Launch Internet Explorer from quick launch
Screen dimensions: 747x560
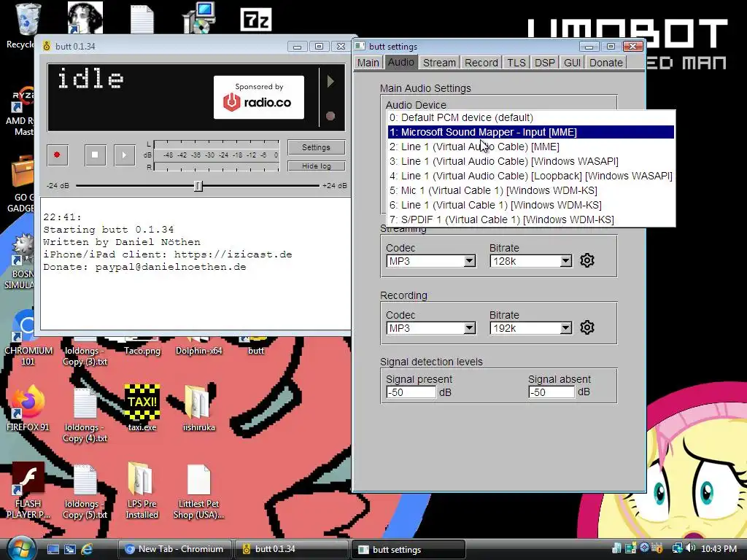coord(87,549)
